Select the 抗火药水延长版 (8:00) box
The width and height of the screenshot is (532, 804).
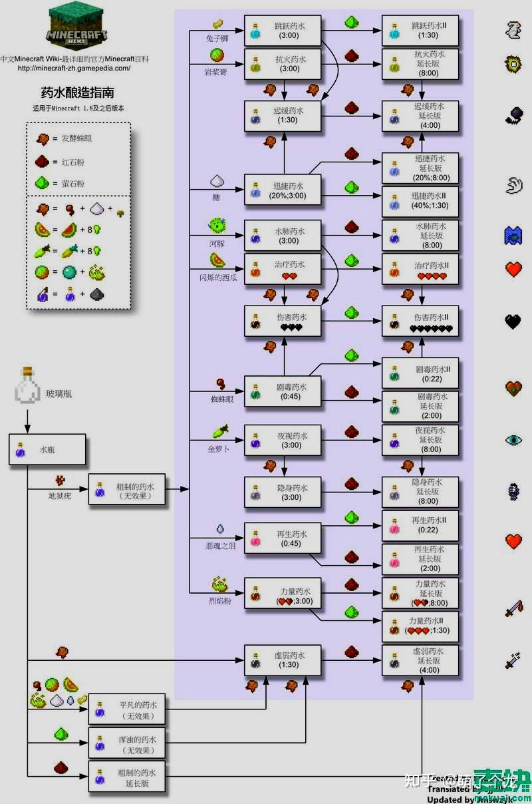420,64
